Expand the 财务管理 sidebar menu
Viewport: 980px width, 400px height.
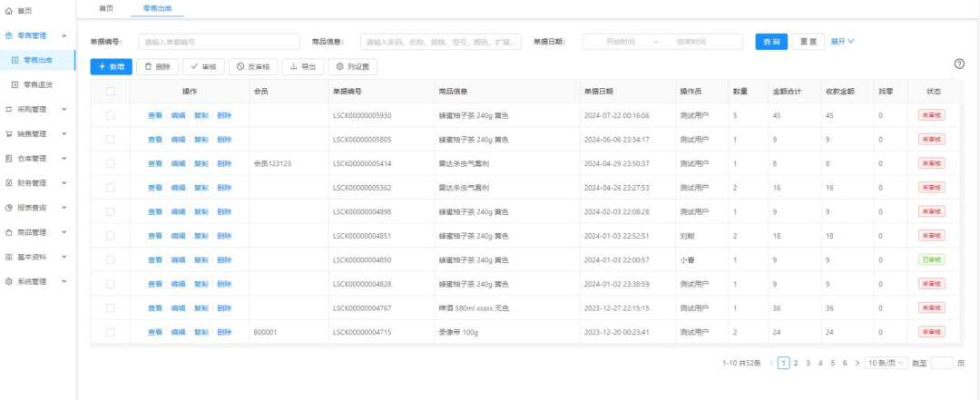tap(37, 182)
